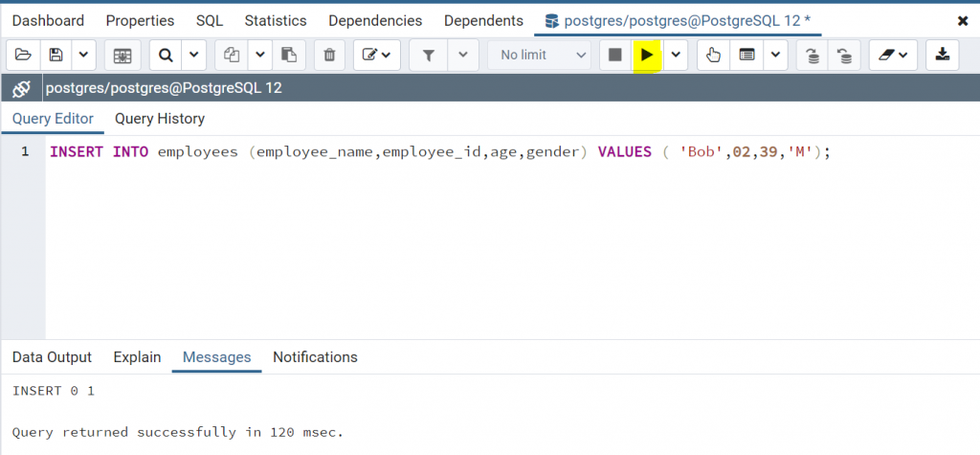Screen dimensions: 980x455
Task: Commit transaction with database check icon
Action: coord(813,55)
